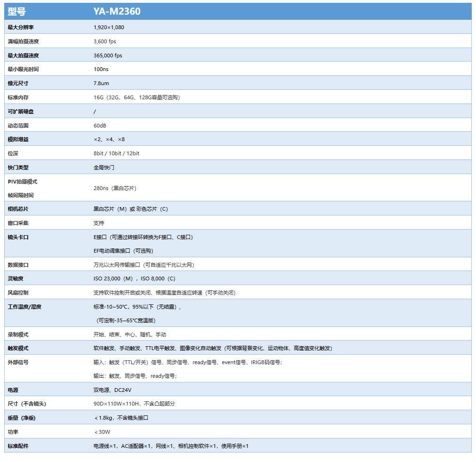
Task: Select the memory value 16G（32G、64G、128G容量可选购）
Action: 137,97
